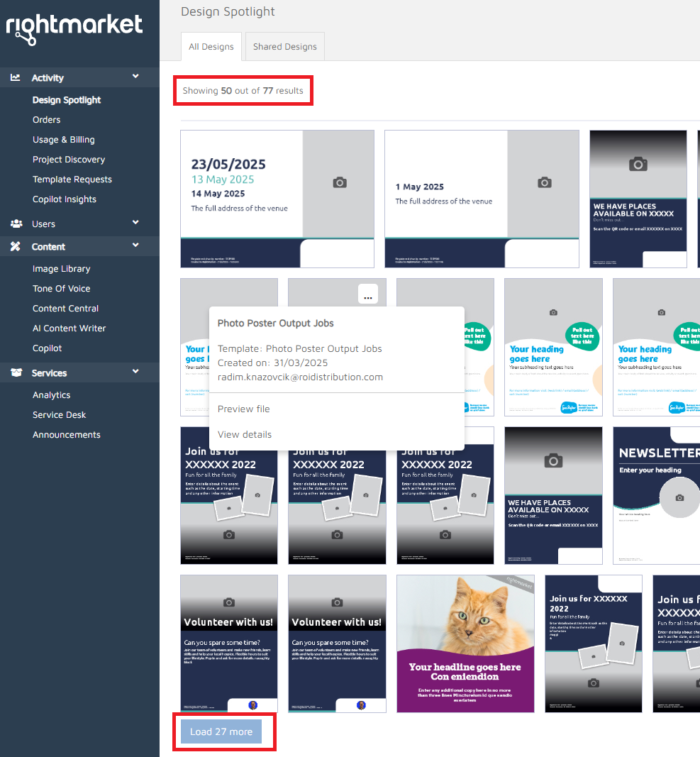Open Image Library from sidebar
The image size is (700, 757).
tap(61, 269)
